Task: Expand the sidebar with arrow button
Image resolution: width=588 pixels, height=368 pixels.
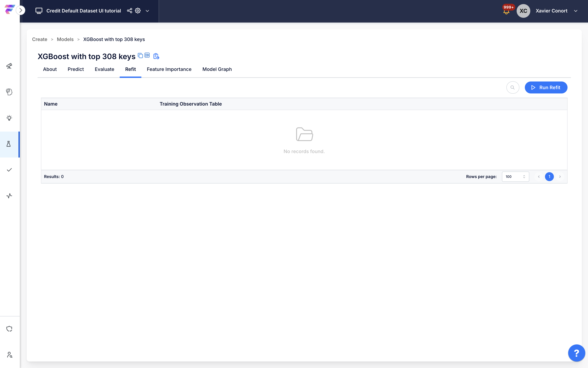Action: tap(21, 10)
